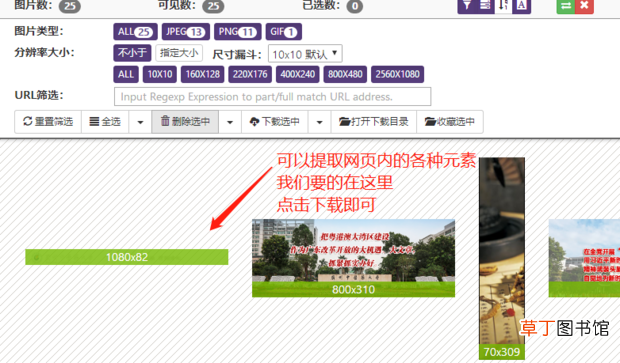Choose the 220X176 resolution filter
Viewport: 620px width, 363px height.
(250, 74)
